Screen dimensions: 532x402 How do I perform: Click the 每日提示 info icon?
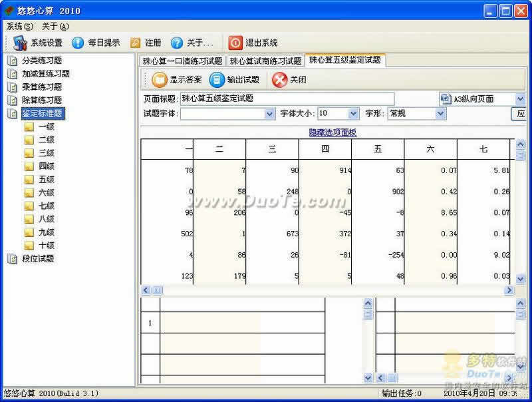pos(78,43)
